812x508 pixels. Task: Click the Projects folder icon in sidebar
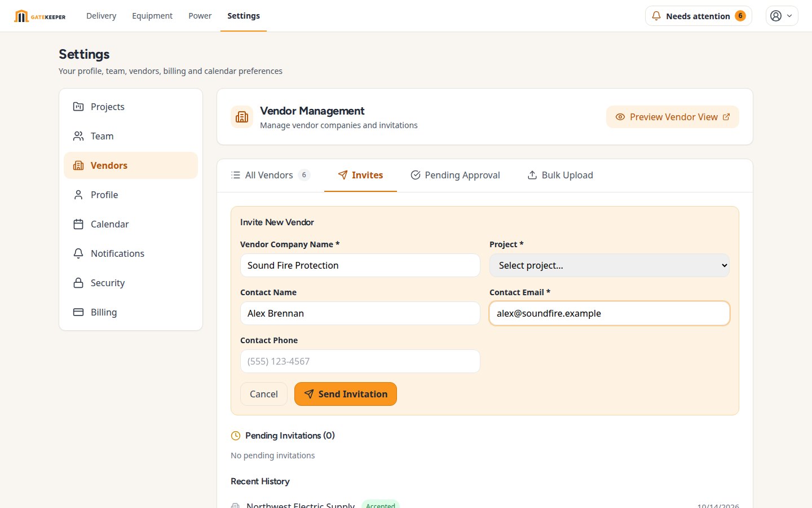tap(78, 107)
